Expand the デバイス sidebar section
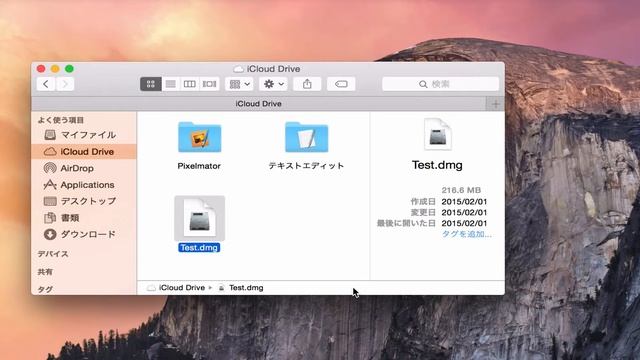This screenshot has width=640, height=360. (53, 254)
